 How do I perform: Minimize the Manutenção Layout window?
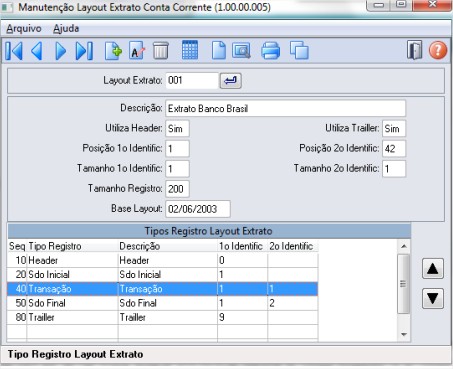[x=379, y=5]
